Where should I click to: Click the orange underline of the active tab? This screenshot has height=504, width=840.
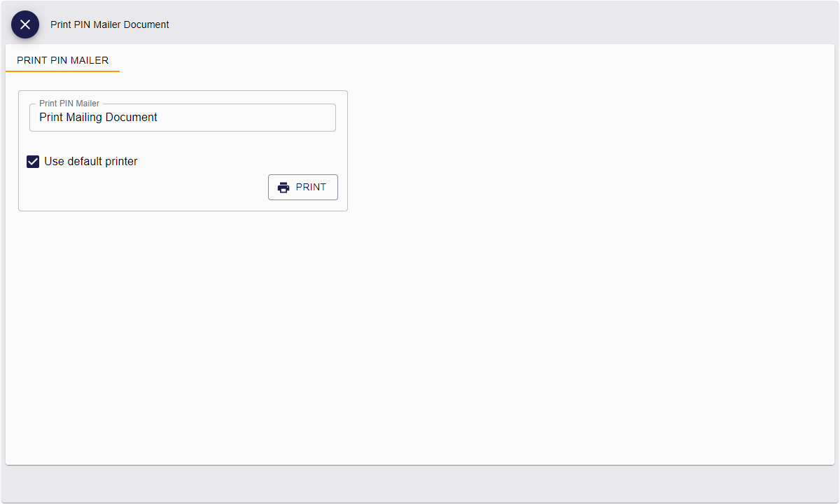63,71
